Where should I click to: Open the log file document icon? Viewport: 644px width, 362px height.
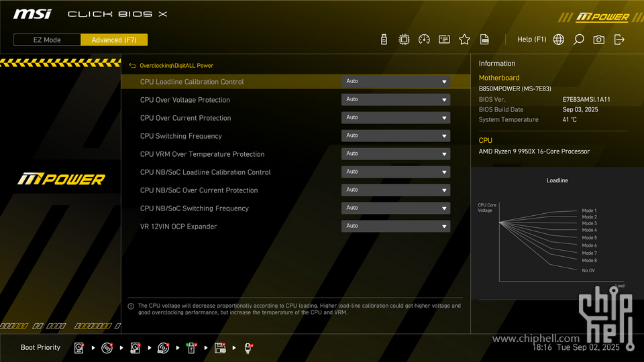point(484,40)
